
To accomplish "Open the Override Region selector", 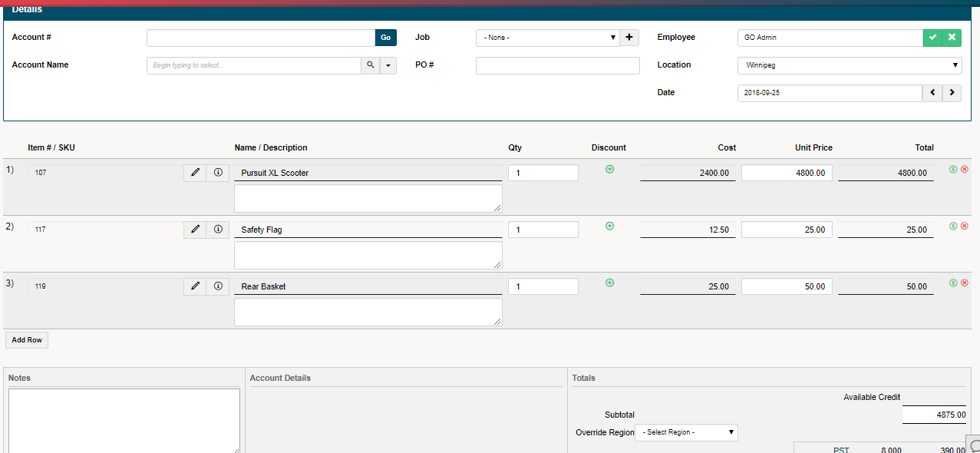I will (x=685, y=432).
